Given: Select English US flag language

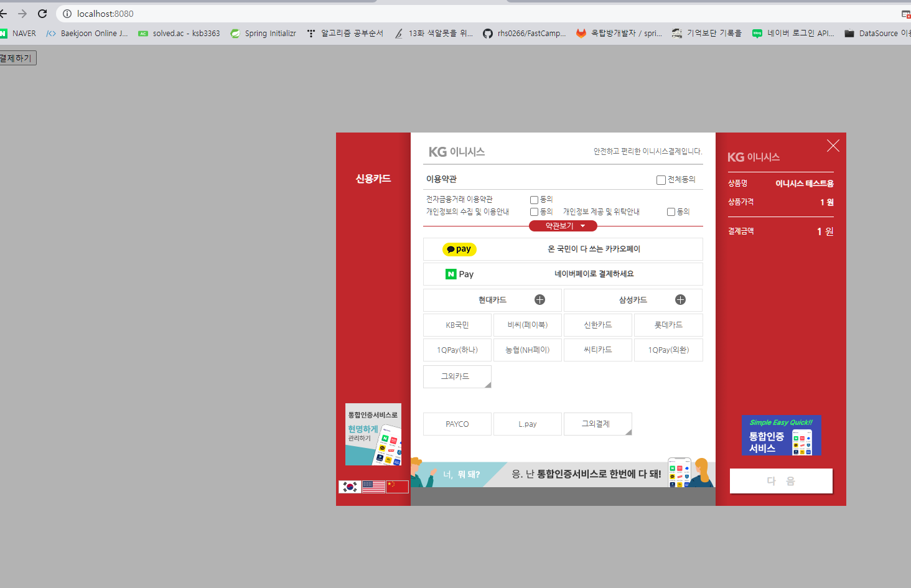Looking at the screenshot, I should [373, 487].
